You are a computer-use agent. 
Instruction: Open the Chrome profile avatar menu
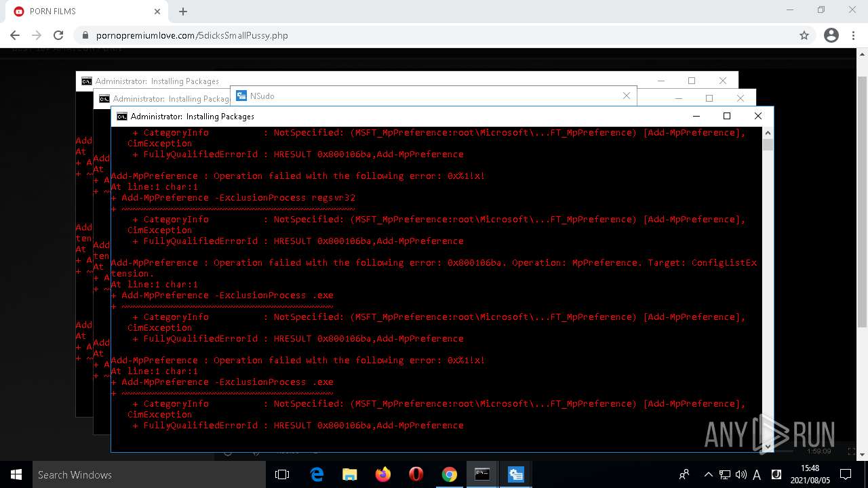tap(831, 35)
